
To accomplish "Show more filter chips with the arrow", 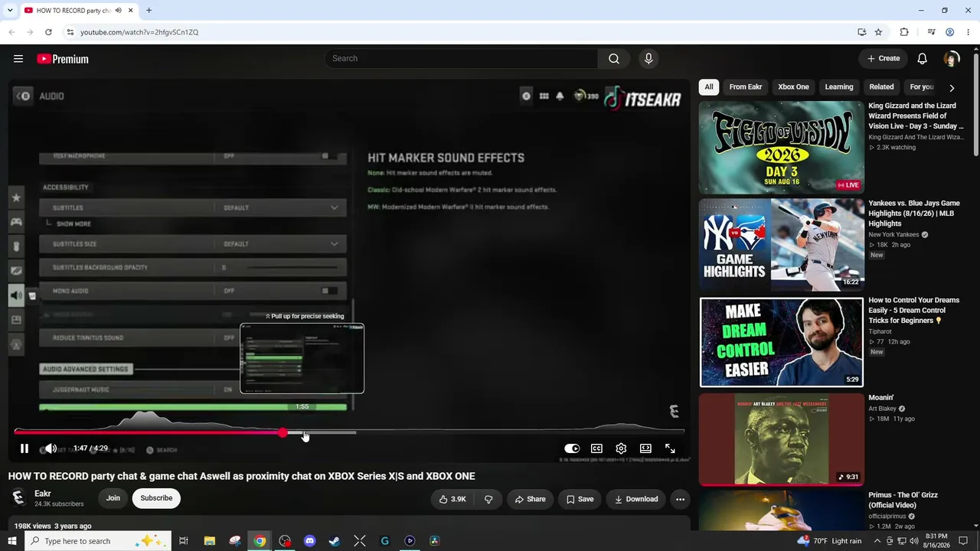I will (952, 88).
